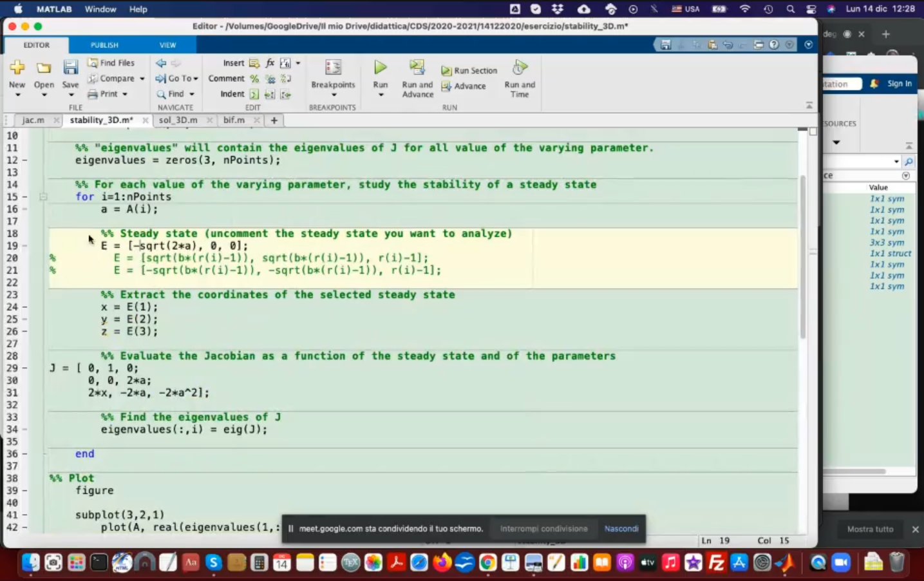Toggle breakpoint on line 19 margin dash
Viewport: 924px width, 581px height.
click(x=25, y=246)
